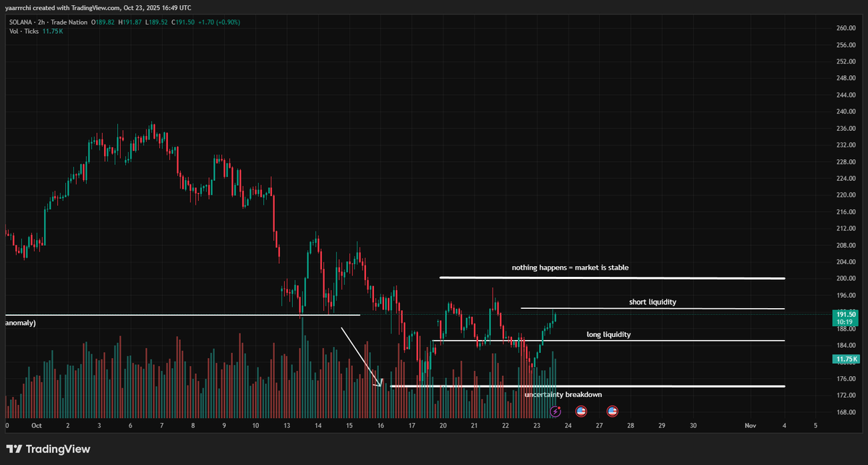Screen dimensions: 868x465
Task: Click the +1.70 (+0.90%) change value
Action: point(221,22)
